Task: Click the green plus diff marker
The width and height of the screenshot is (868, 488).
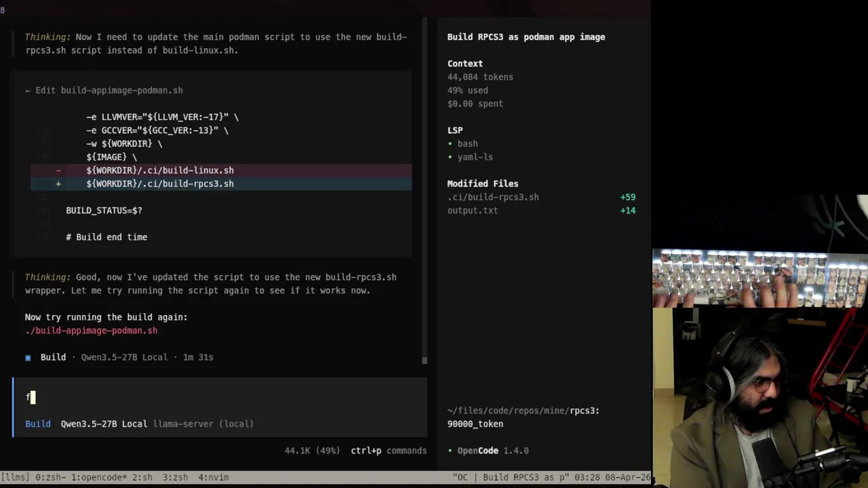Action: point(58,184)
